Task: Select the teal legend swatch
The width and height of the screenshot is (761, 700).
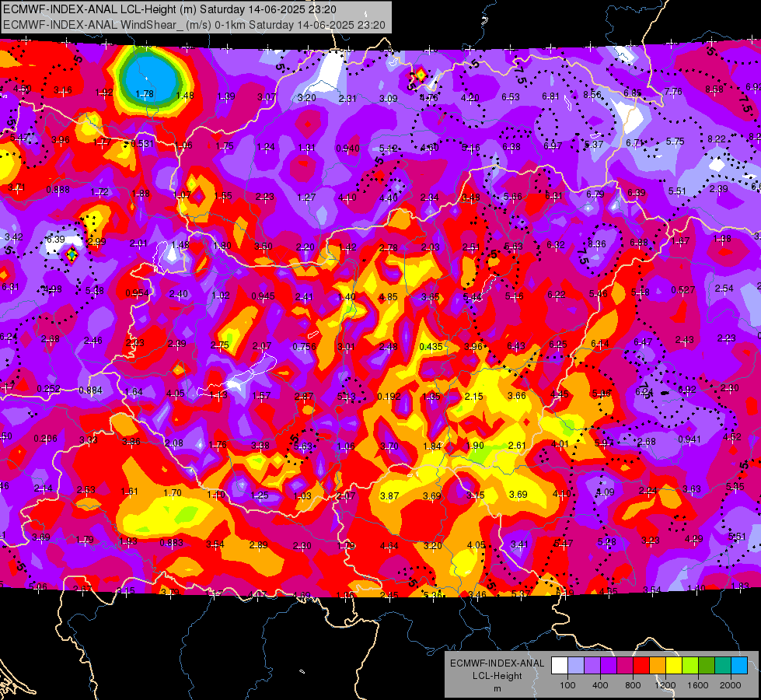Action: coord(723,665)
